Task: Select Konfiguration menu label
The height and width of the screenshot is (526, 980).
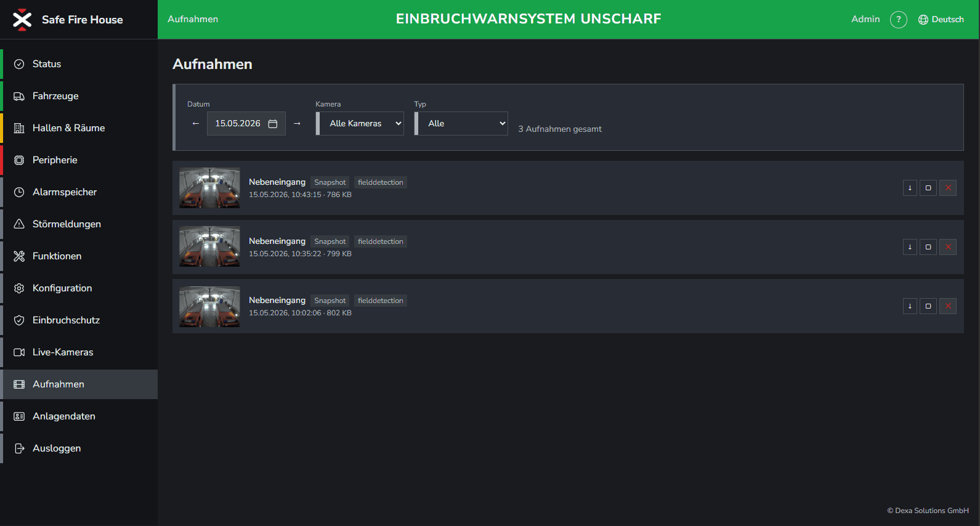Action: click(x=62, y=288)
